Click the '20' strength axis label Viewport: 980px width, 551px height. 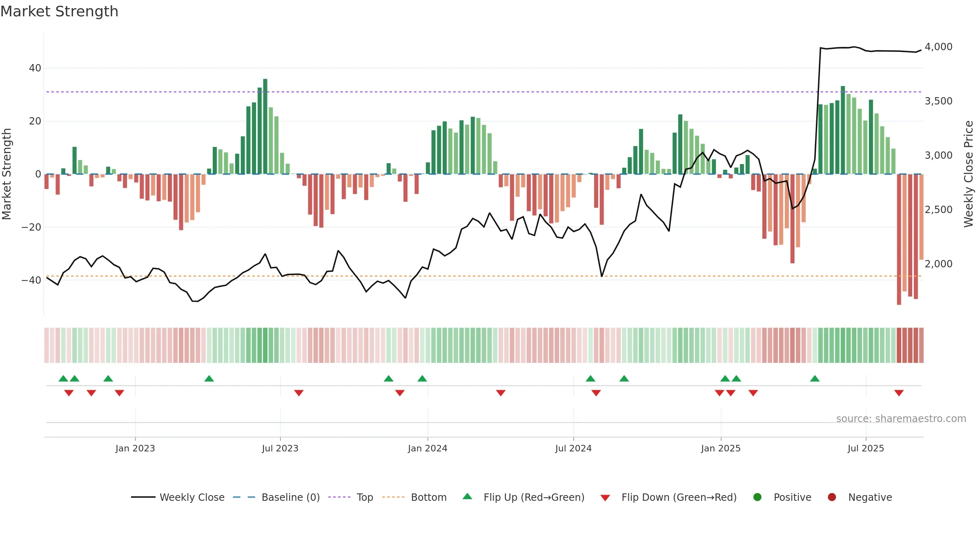[35, 121]
